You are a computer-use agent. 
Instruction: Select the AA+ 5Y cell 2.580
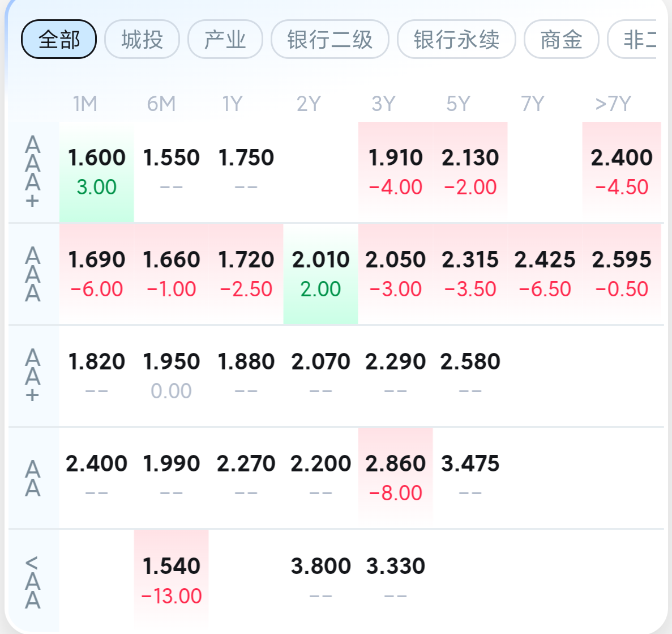coord(470,376)
